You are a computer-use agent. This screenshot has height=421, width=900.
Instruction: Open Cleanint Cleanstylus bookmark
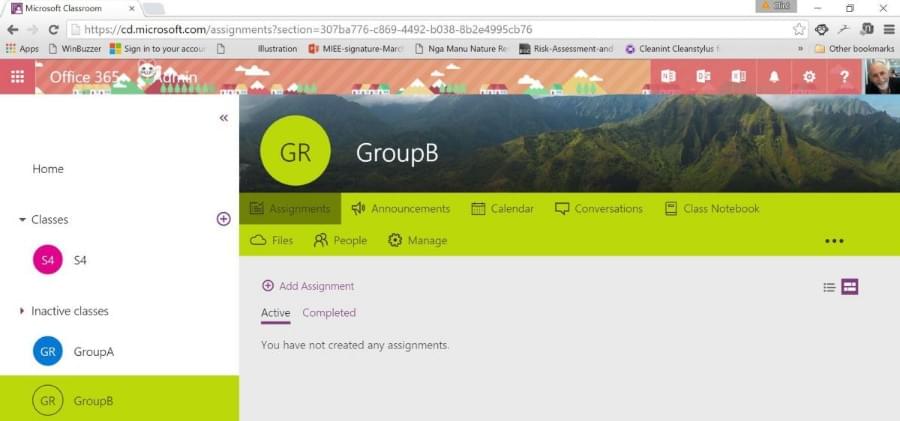tap(672, 49)
